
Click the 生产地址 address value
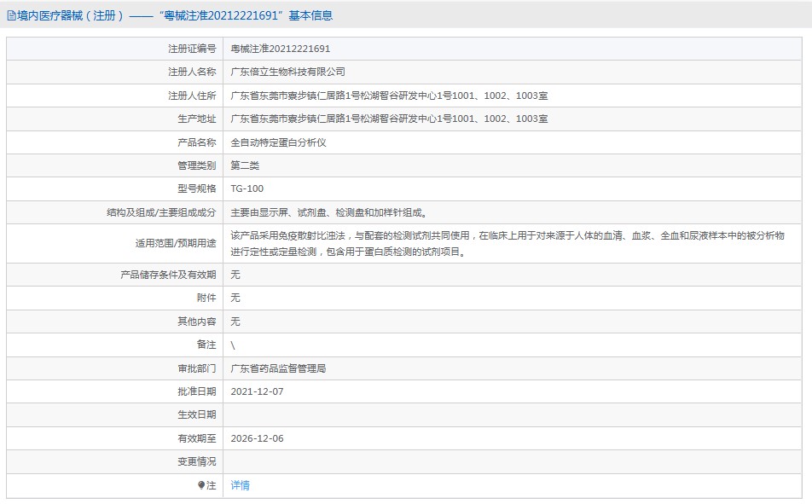pyautogui.click(x=389, y=119)
